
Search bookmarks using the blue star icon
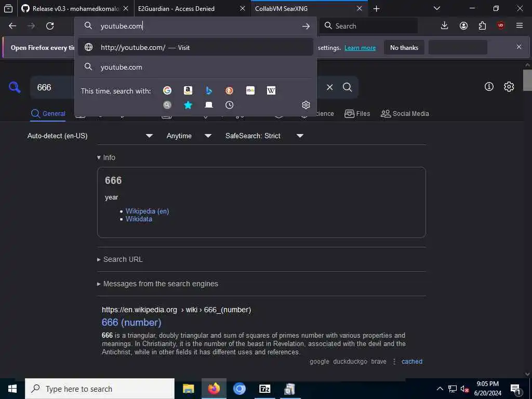coord(188,105)
